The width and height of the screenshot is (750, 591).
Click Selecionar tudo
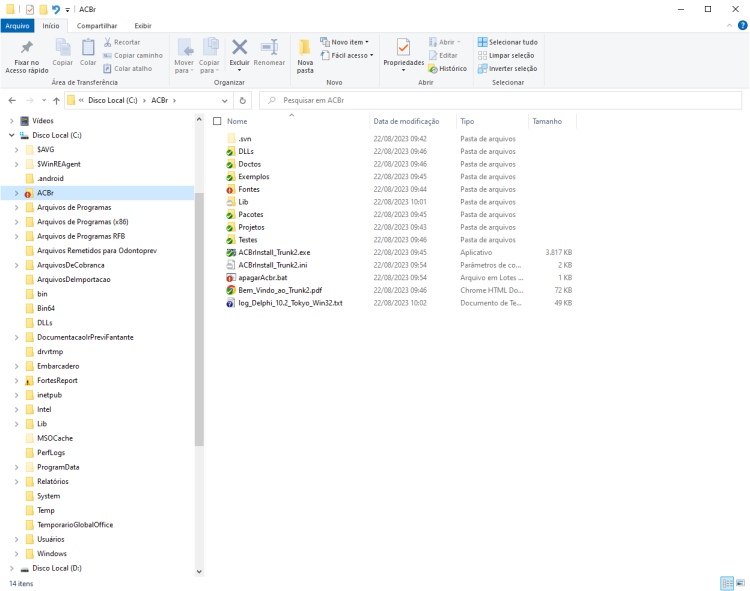point(507,42)
